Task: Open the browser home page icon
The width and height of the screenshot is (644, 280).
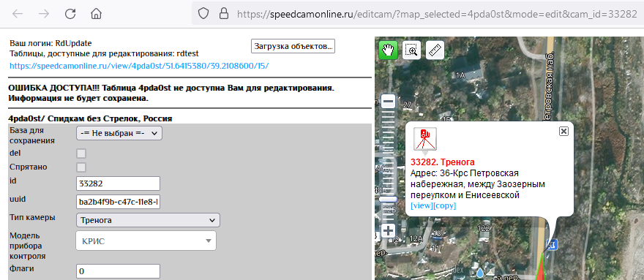Action: tap(96, 14)
